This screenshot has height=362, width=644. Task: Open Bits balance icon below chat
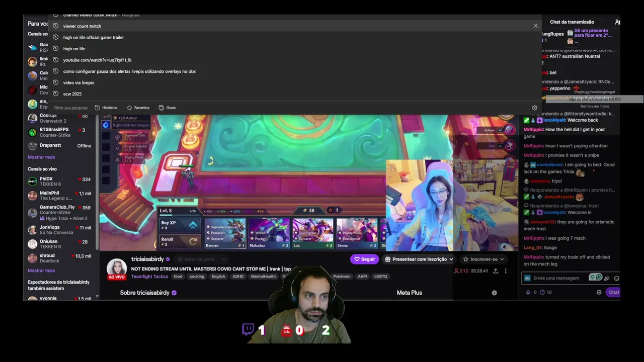pos(528,292)
